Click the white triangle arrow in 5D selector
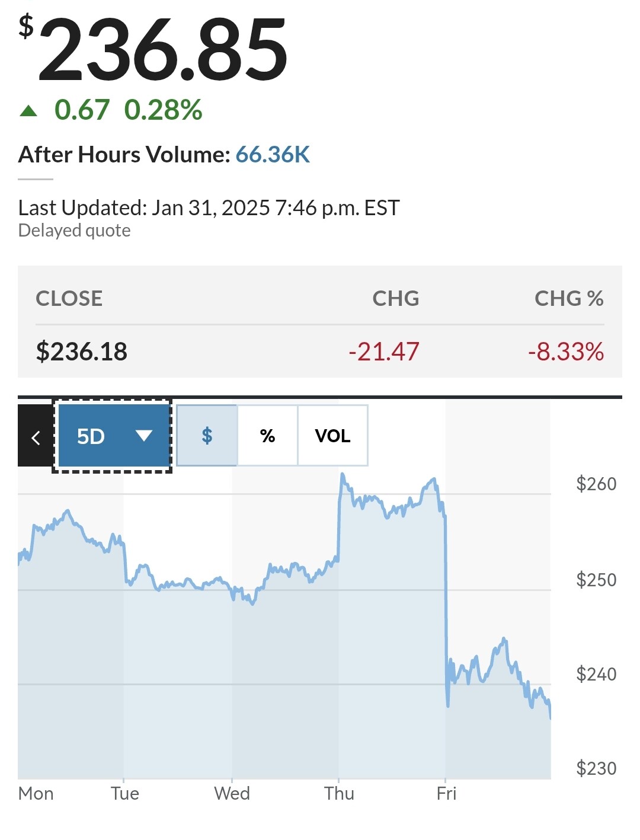 (x=144, y=436)
